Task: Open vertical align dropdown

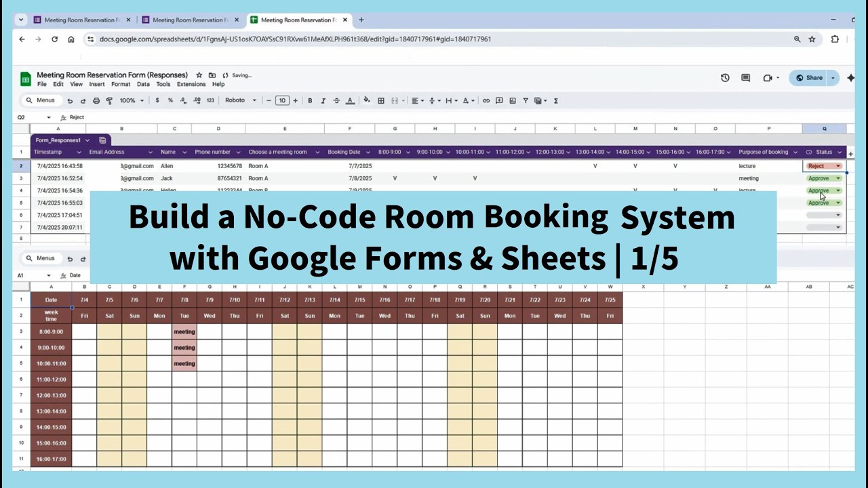Action: [434, 100]
